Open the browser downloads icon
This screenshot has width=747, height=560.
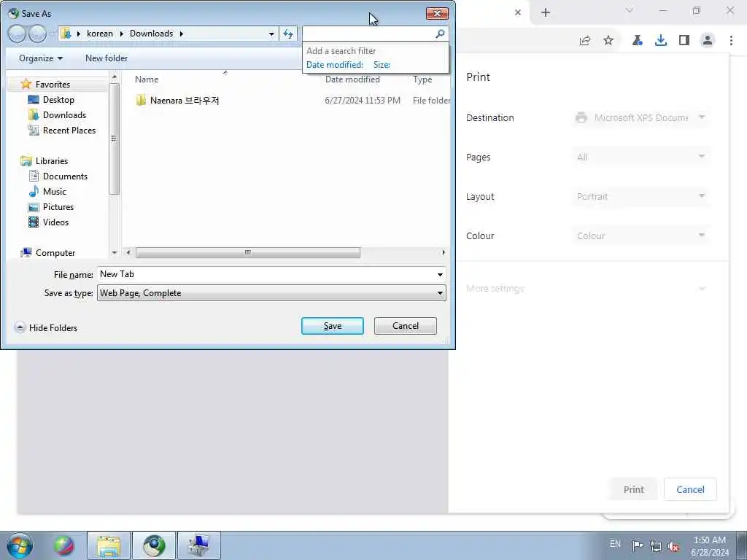click(661, 41)
